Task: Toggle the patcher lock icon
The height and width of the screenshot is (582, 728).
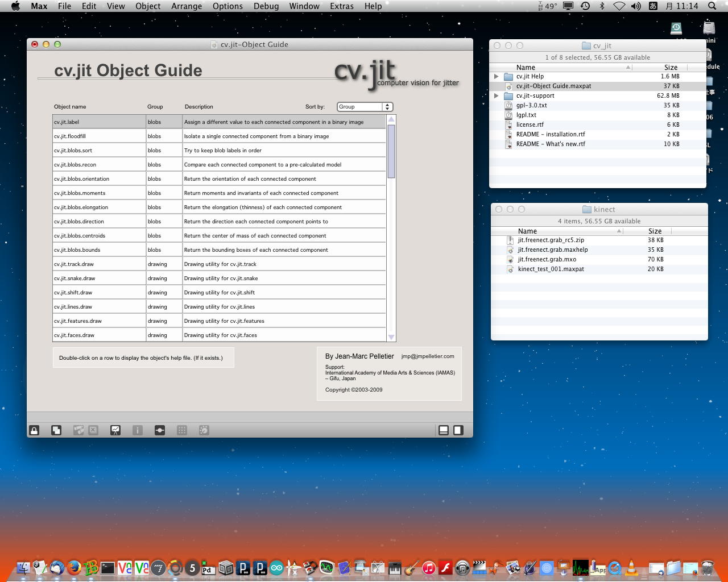Action: click(34, 430)
